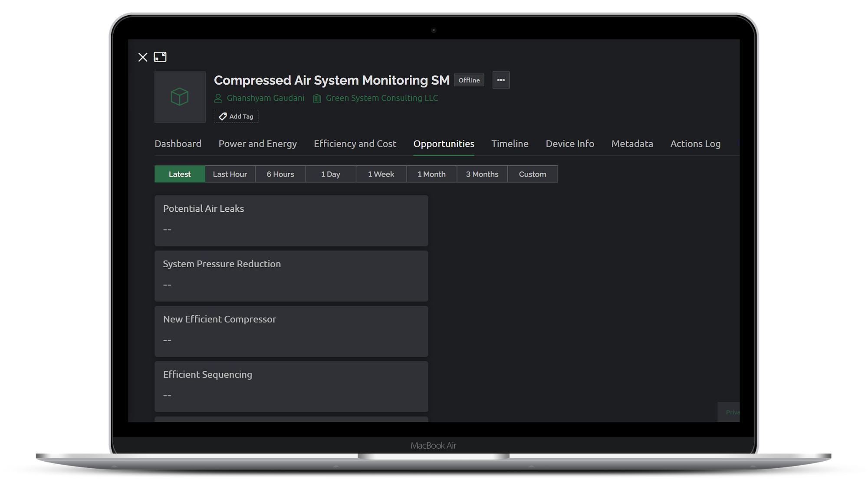The width and height of the screenshot is (868, 489).
Task: Open Green System Consulting LLC link
Action: (381, 98)
